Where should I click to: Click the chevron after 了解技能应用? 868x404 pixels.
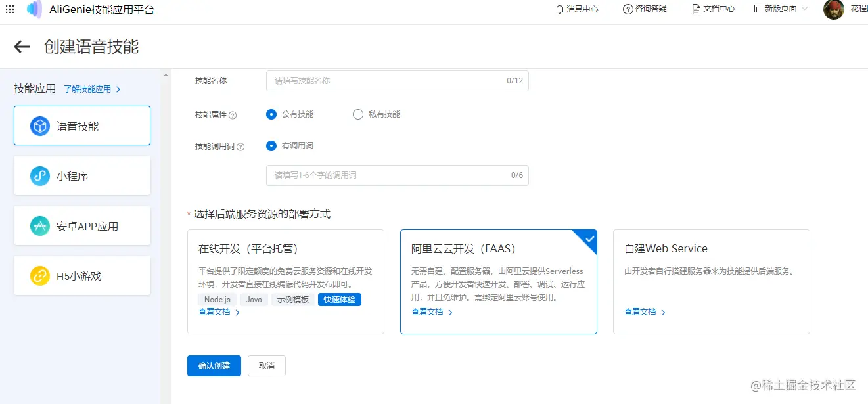[x=118, y=89]
